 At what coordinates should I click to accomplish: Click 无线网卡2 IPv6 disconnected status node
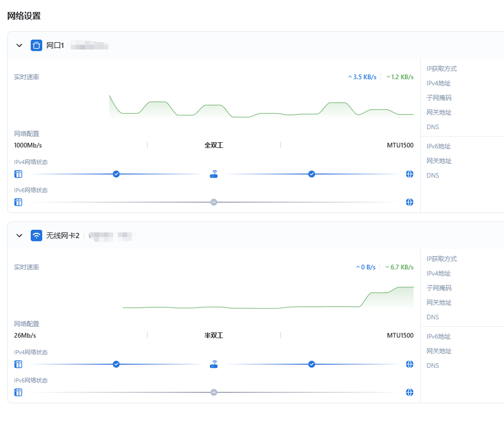(x=214, y=392)
